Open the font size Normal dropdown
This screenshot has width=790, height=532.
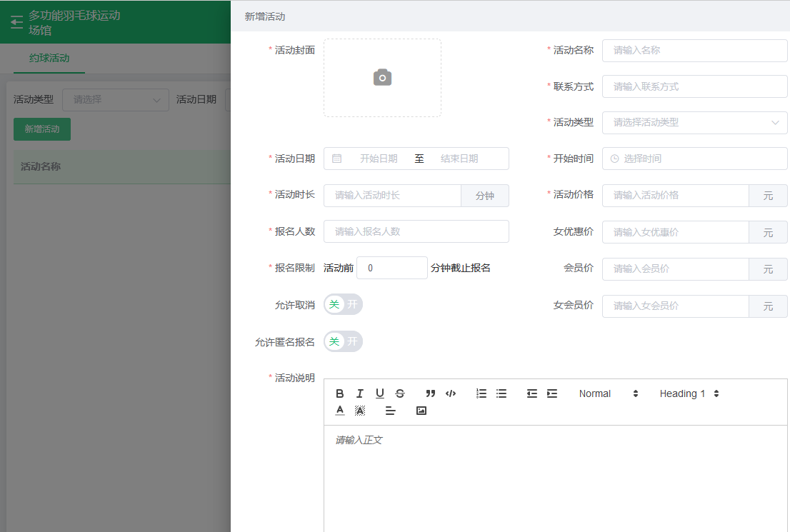[x=609, y=393]
